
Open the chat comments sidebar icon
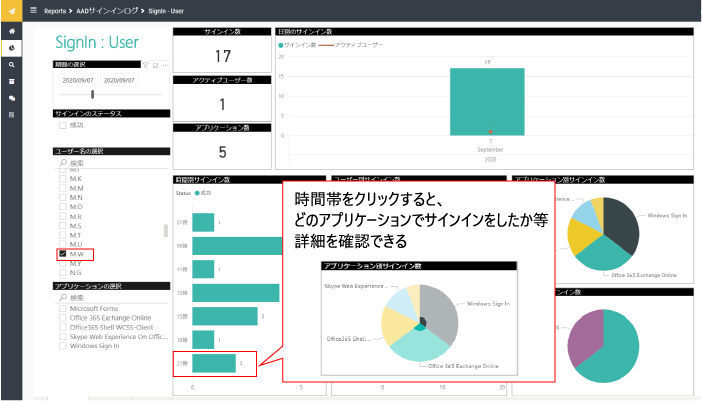[11, 98]
